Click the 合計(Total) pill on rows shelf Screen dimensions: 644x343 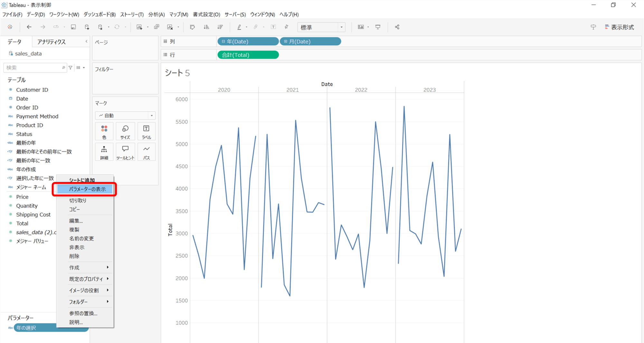point(248,55)
